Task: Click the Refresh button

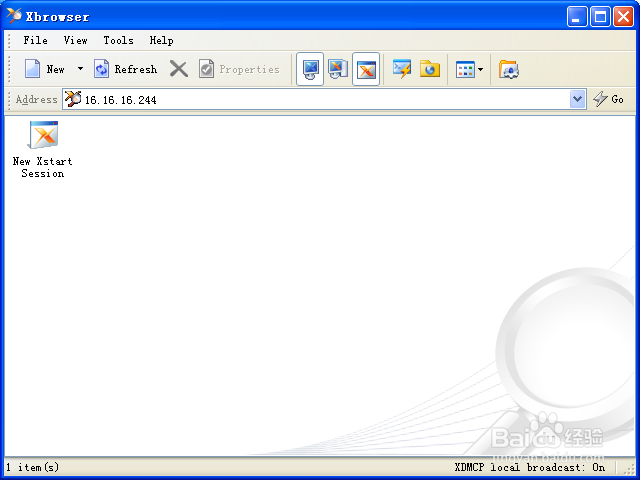Action: (x=126, y=69)
